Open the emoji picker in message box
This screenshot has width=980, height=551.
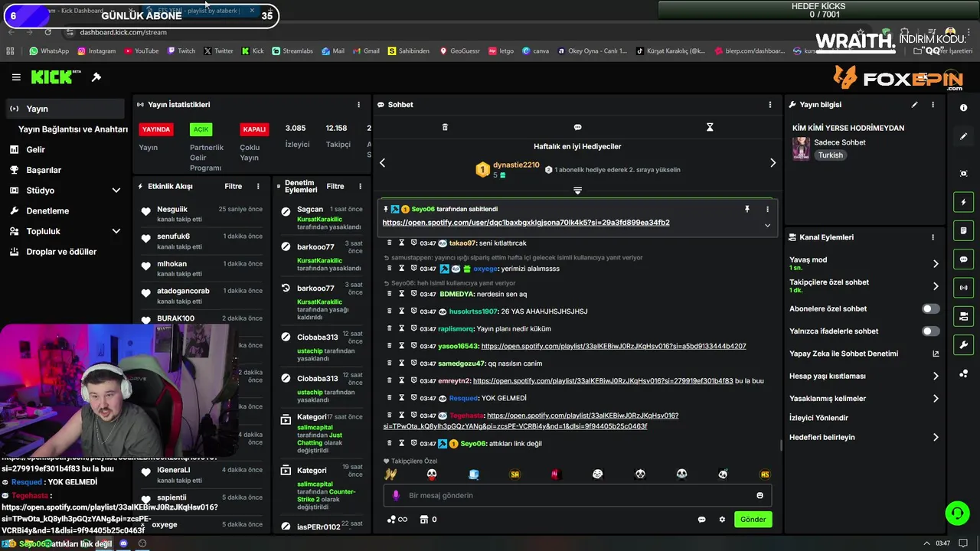(x=759, y=495)
